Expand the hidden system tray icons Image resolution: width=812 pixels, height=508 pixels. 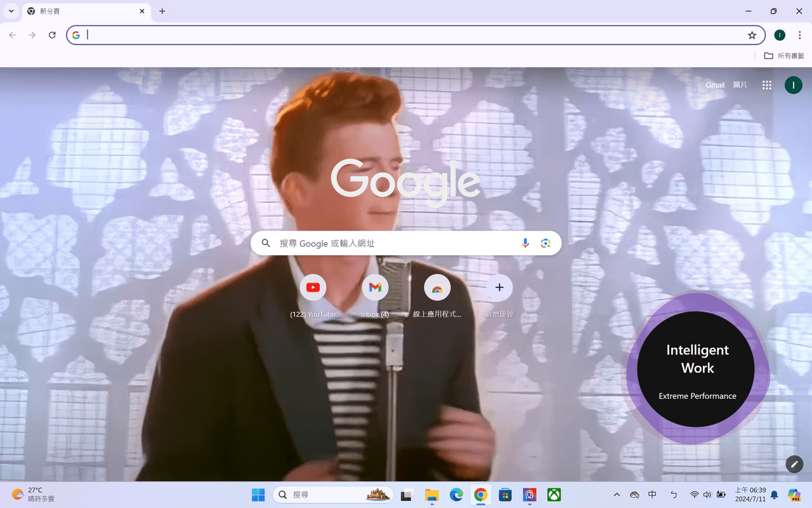tap(617, 495)
